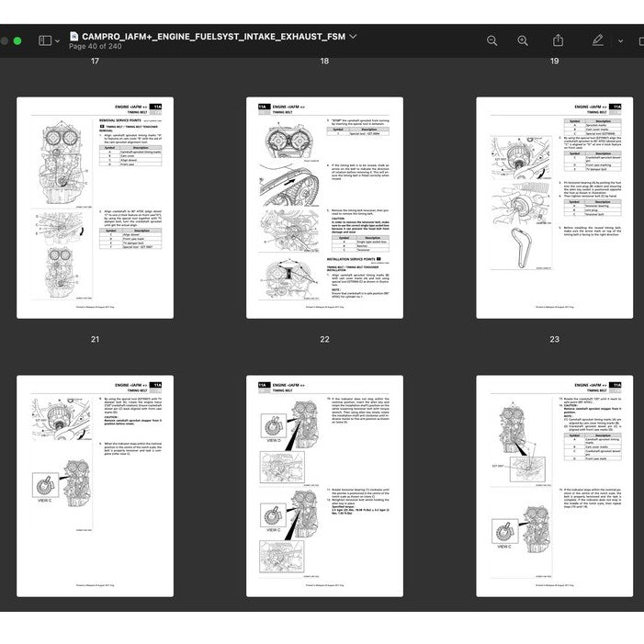Image resolution: width=644 pixels, height=644 pixels.
Task: Choose page 22 thumbnail
Action: point(324,485)
